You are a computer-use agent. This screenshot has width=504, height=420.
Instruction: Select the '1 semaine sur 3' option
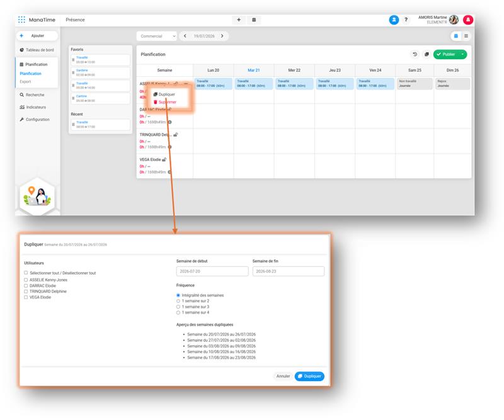pyautogui.click(x=178, y=307)
